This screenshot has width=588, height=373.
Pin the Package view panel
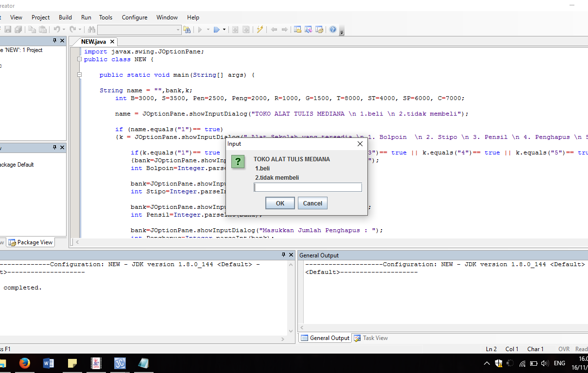[55, 147]
